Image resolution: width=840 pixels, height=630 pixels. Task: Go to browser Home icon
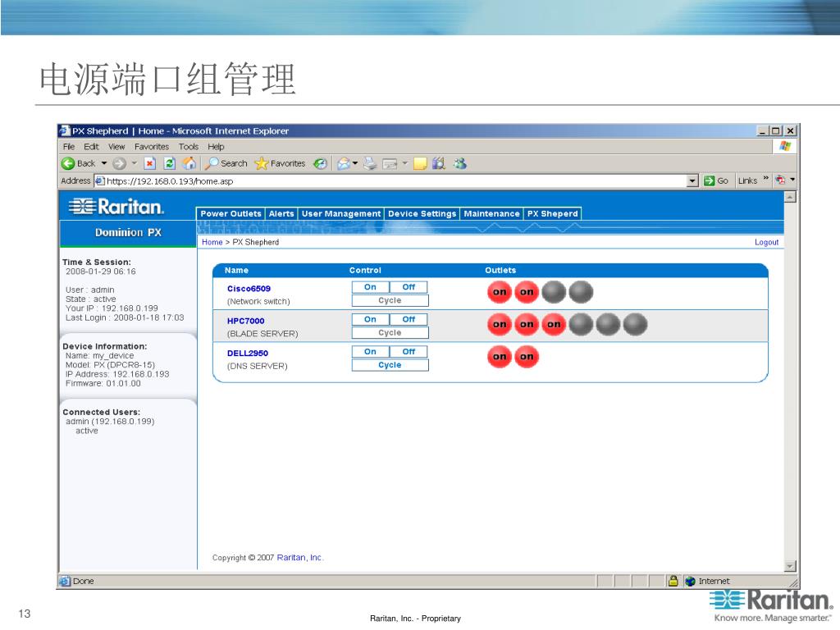(x=189, y=163)
